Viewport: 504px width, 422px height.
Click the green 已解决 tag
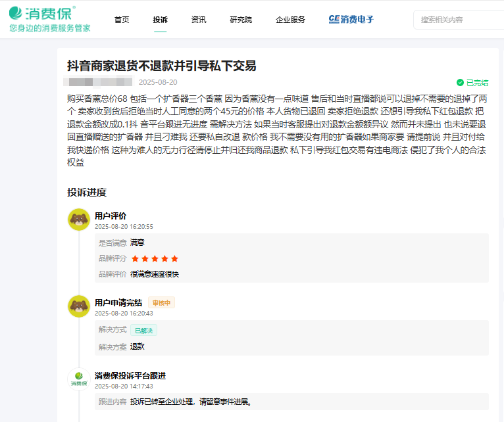[143, 331]
